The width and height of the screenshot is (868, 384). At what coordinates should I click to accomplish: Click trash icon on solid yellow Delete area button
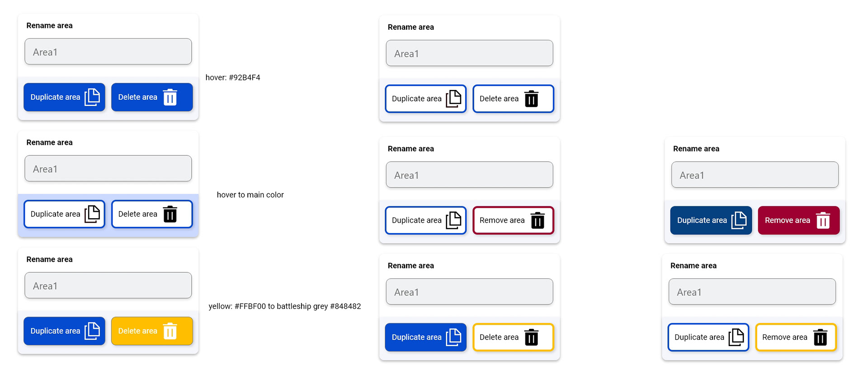coord(170,331)
